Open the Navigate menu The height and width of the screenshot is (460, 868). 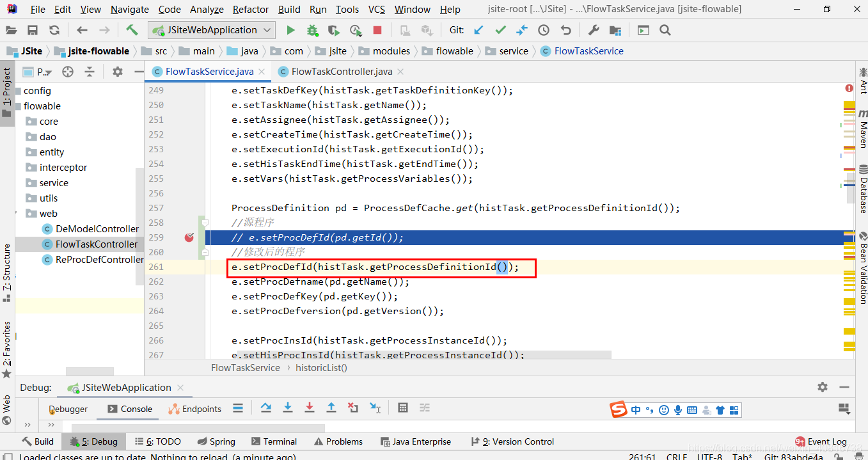130,10
